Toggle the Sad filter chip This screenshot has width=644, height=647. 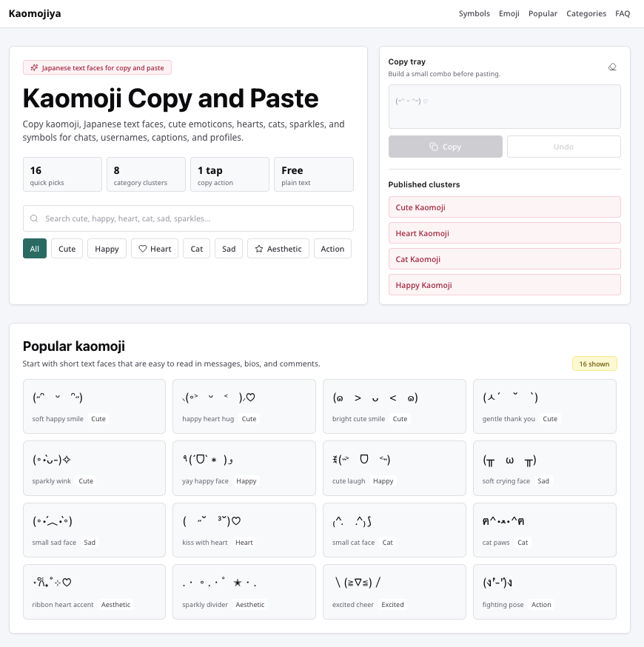click(229, 249)
